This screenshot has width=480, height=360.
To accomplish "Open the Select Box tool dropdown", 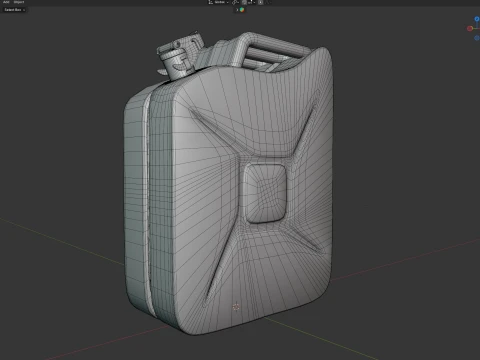I will (x=15, y=10).
